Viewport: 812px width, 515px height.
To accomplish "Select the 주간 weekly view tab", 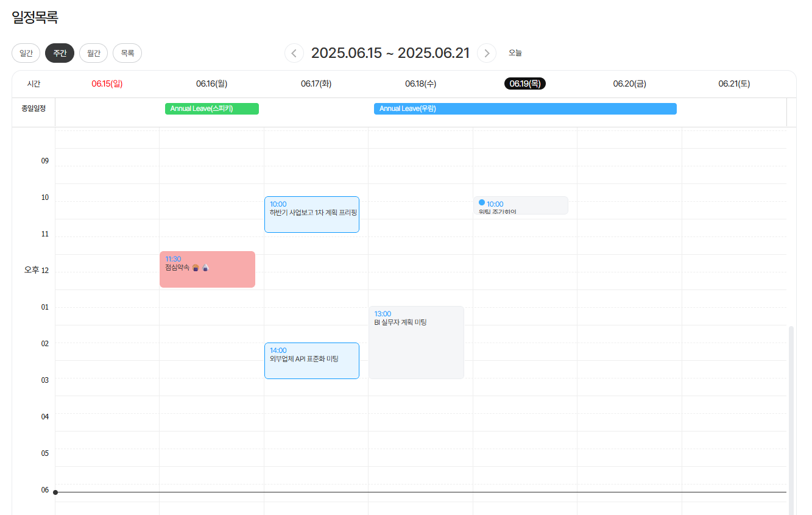I will coord(60,53).
